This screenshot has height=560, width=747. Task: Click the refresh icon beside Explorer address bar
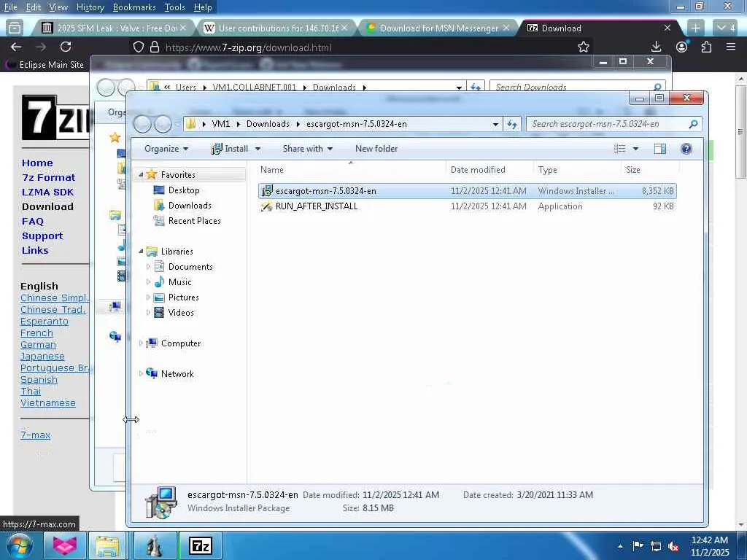[x=512, y=124]
